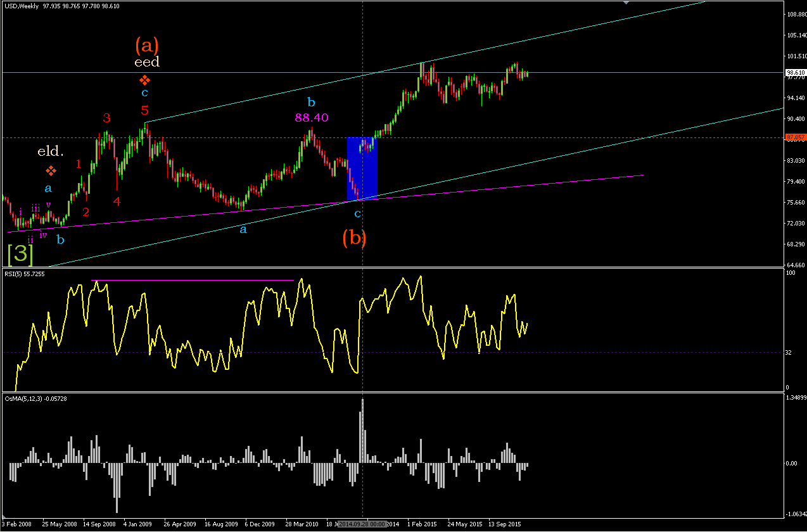Click the 14 Sep 2008 date label
The height and width of the screenshot is (532, 807).
point(99,524)
